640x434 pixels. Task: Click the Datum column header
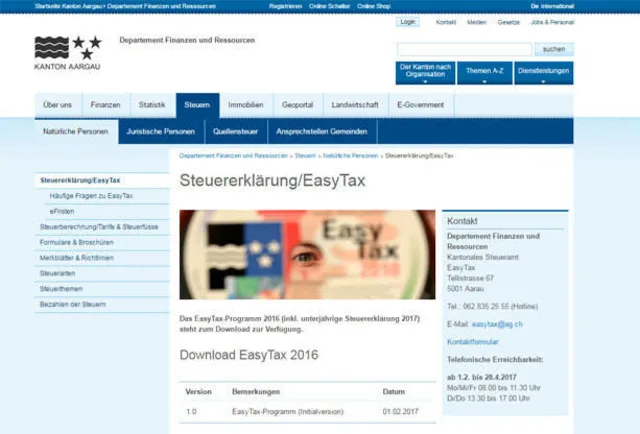pos(393,392)
